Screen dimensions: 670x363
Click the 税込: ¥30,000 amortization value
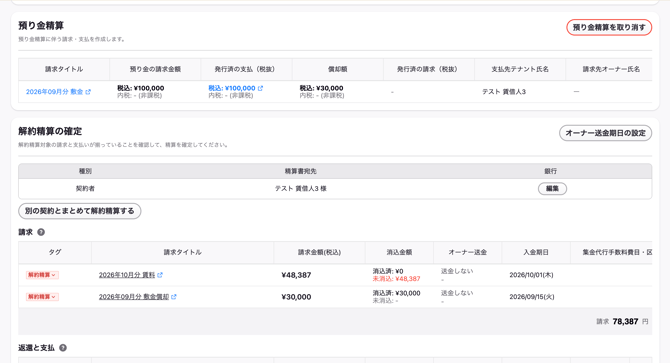coord(321,88)
